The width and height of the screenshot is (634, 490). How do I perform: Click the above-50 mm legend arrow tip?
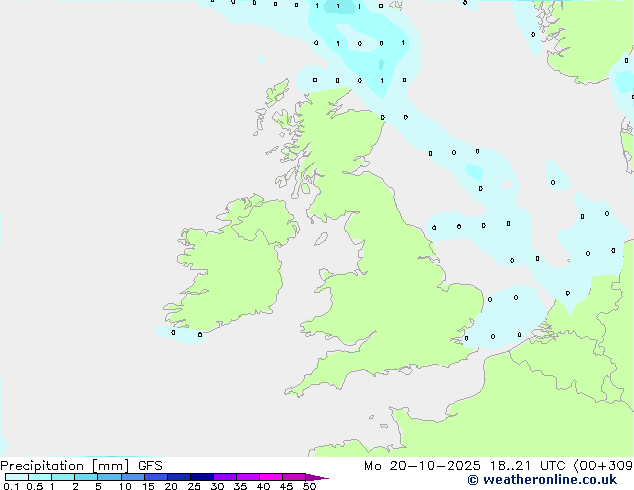[x=317, y=477]
